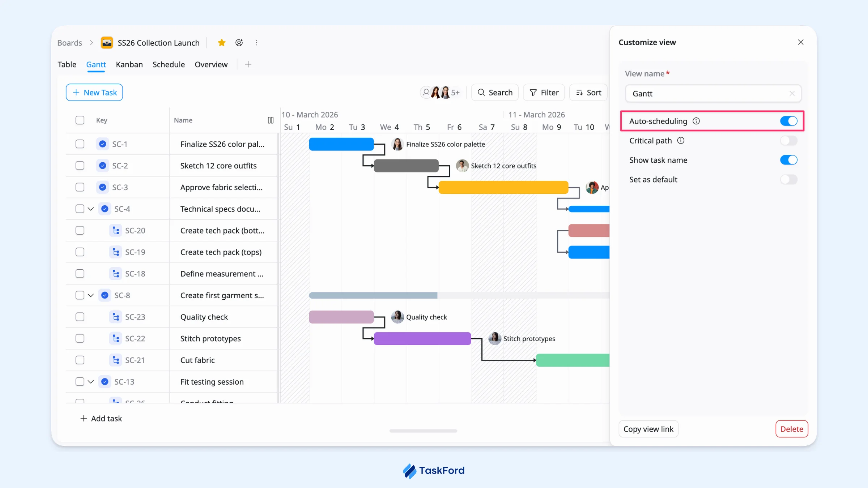Viewport: 868px width, 488px height.
Task: Click the purple Stitch prototypes bar
Action: (422, 339)
